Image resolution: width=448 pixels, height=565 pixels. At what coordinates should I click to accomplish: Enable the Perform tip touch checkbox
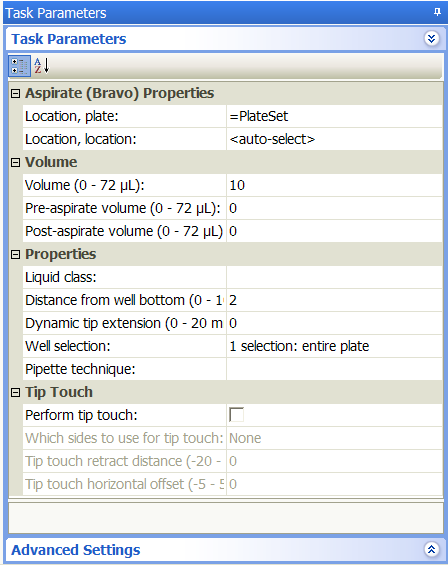[236, 415]
